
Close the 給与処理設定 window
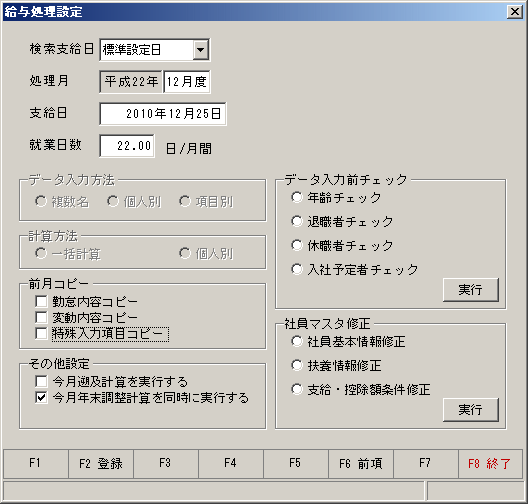[x=515, y=12]
